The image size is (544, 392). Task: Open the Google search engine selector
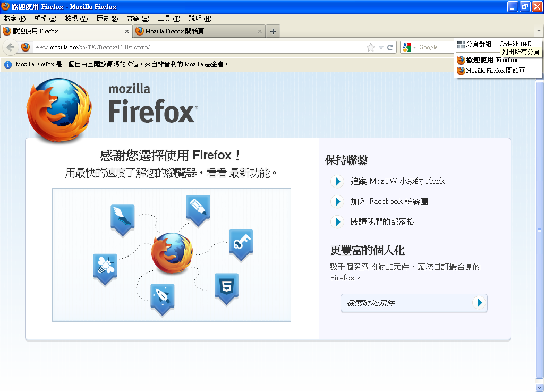(409, 47)
